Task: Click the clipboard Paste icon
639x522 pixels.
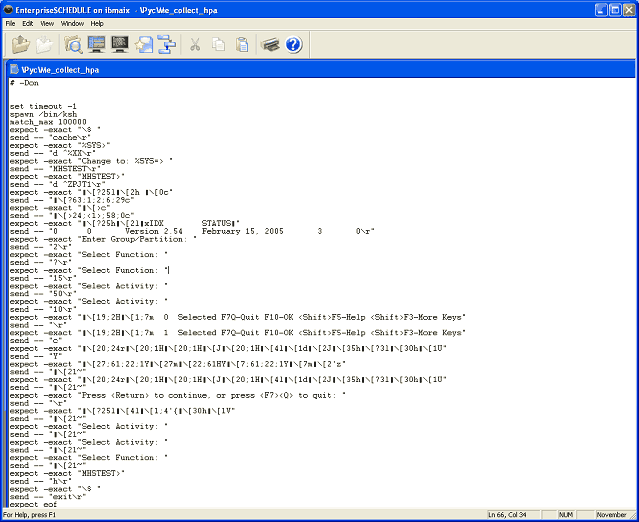Action: (x=242, y=44)
